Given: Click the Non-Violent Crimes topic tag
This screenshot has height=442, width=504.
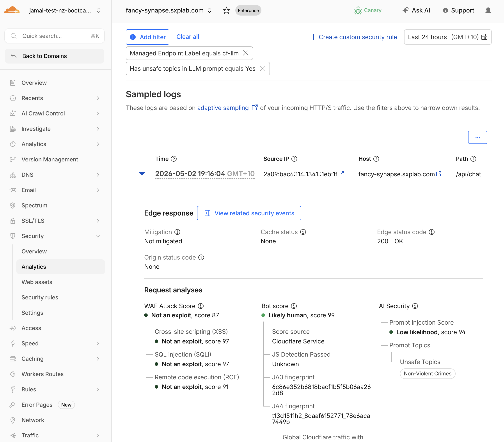Looking at the screenshot, I should [427, 373].
